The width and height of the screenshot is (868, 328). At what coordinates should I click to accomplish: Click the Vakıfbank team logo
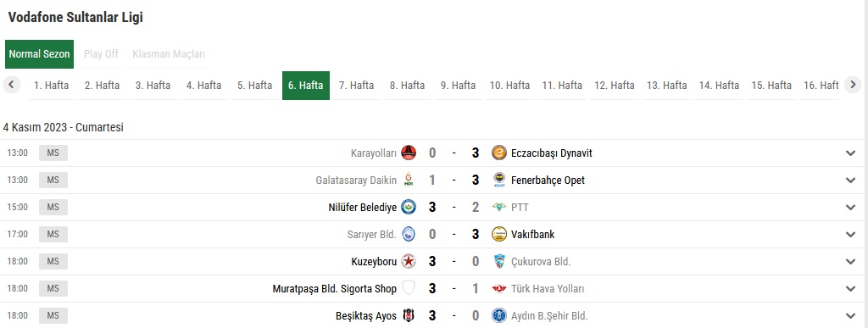[x=499, y=234]
